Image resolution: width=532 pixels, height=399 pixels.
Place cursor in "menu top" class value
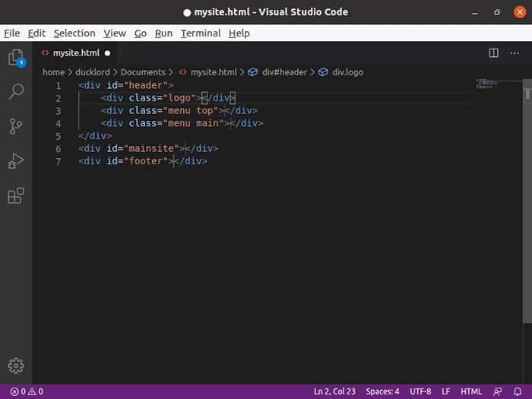pyautogui.click(x=191, y=111)
